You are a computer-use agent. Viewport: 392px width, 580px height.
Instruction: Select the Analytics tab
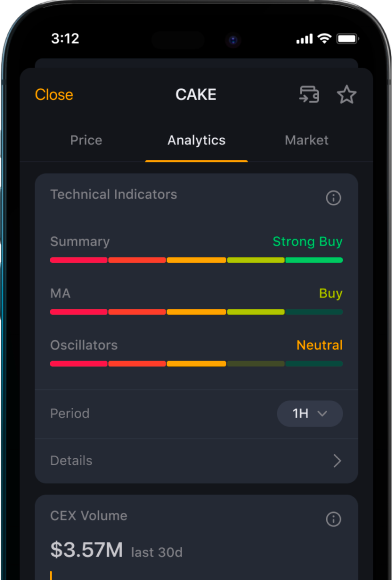(196, 140)
